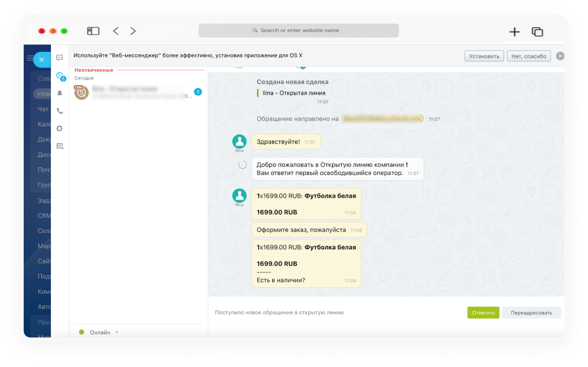Click the macOS green maximize window button

click(64, 31)
